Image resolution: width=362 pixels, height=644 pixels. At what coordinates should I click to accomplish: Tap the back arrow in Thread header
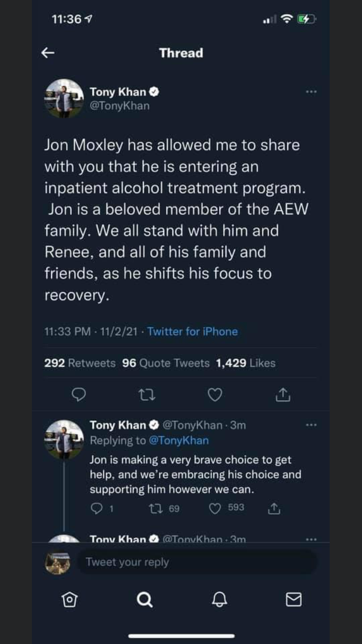pyautogui.click(x=48, y=53)
